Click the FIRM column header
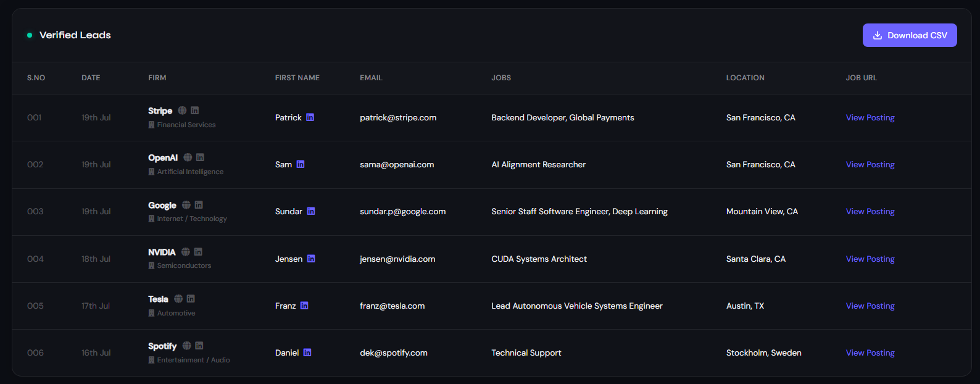The height and width of the screenshot is (384, 980). click(157, 78)
